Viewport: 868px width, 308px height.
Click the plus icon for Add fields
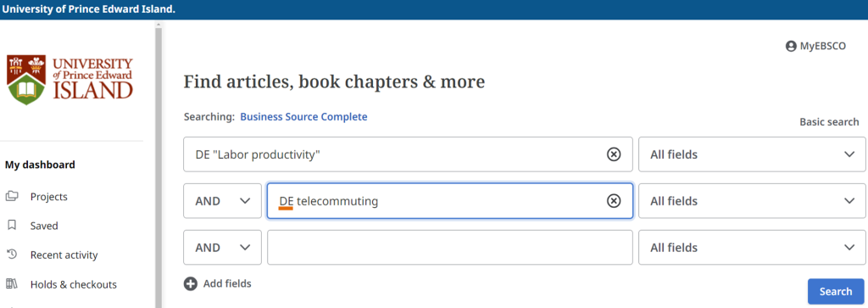point(191,283)
